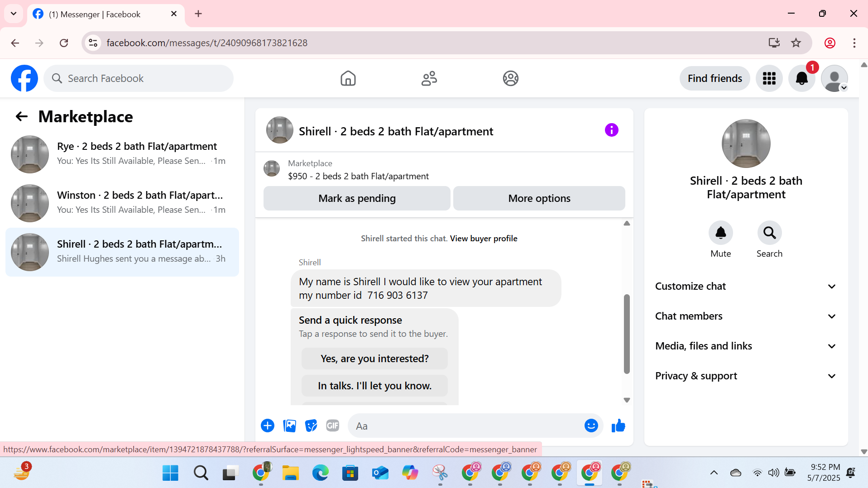Open a new browser tab

coord(198,14)
